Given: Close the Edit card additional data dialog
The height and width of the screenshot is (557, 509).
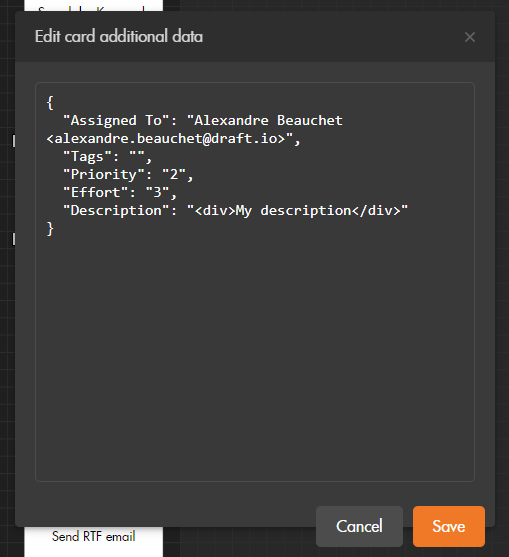Looking at the screenshot, I should click(470, 37).
